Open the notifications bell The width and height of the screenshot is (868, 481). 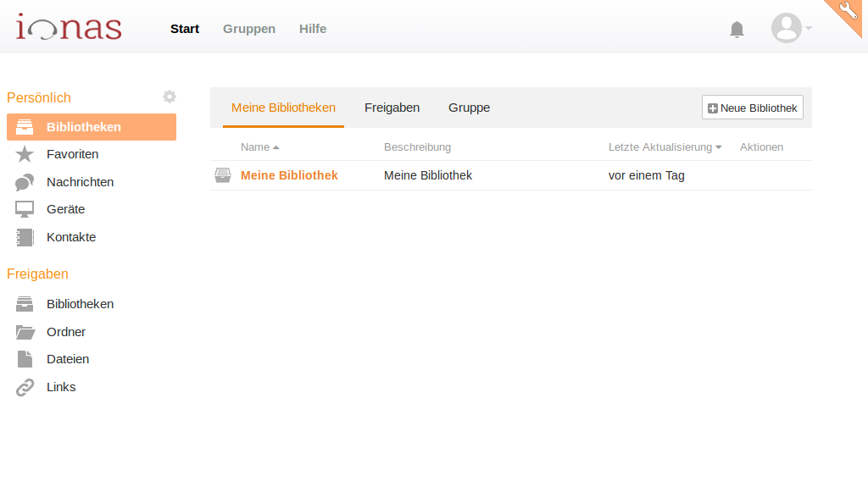737,30
